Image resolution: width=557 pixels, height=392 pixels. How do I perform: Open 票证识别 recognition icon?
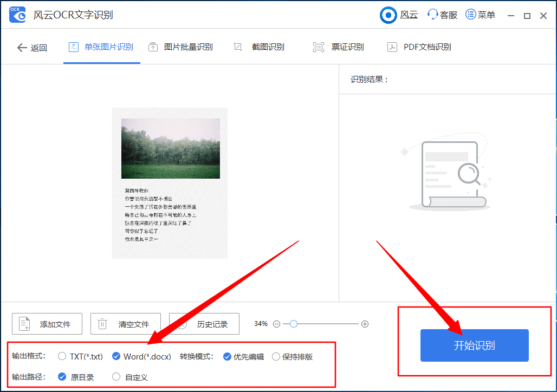click(318, 47)
